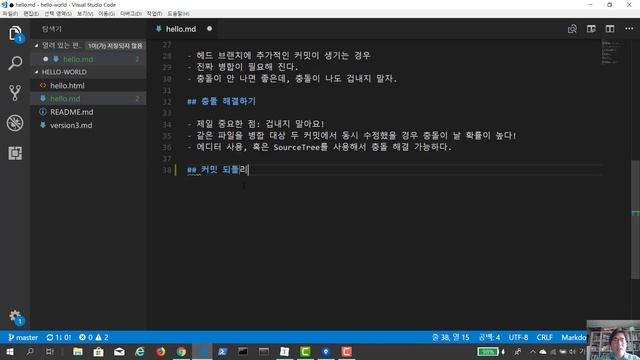Open the Debug menu
The image size is (640, 360).
131,14
